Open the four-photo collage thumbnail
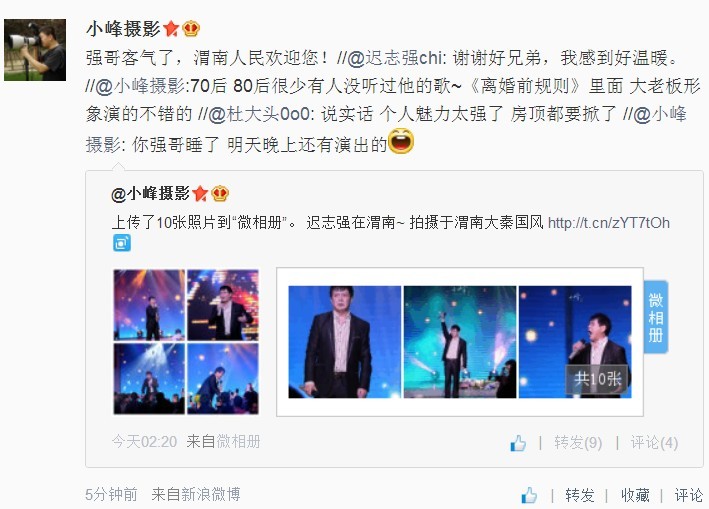 click(186, 342)
